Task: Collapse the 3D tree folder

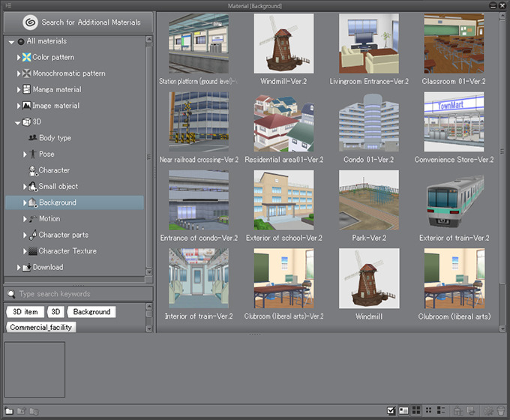Action: pos(18,122)
